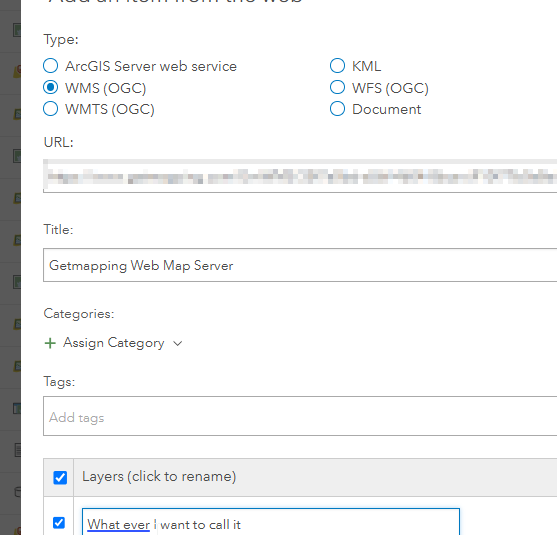The width and height of the screenshot is (557, 535).
Task: Click the green plus icon beside Assign Category
Action: [50, 343]
